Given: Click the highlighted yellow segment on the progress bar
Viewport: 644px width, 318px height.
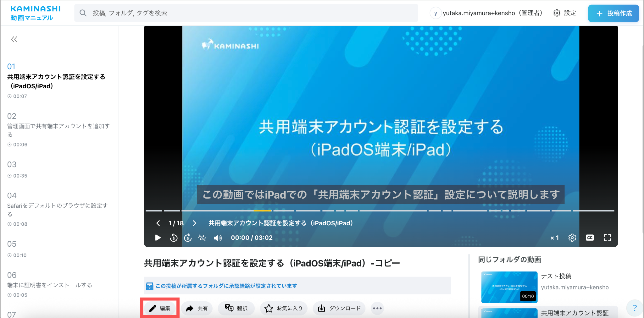Looking at the screenshot, I should point(263,211).
